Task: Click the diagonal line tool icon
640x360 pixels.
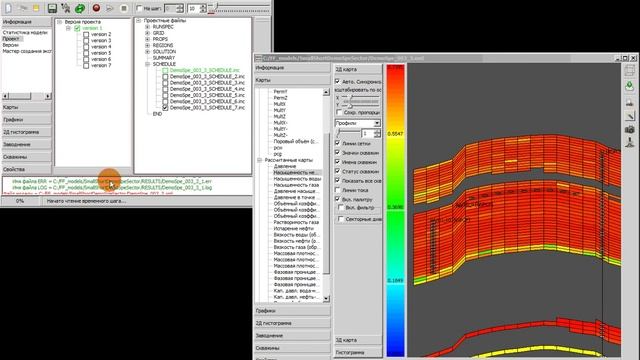Action: pyautogui.click(x=629, y=116)
